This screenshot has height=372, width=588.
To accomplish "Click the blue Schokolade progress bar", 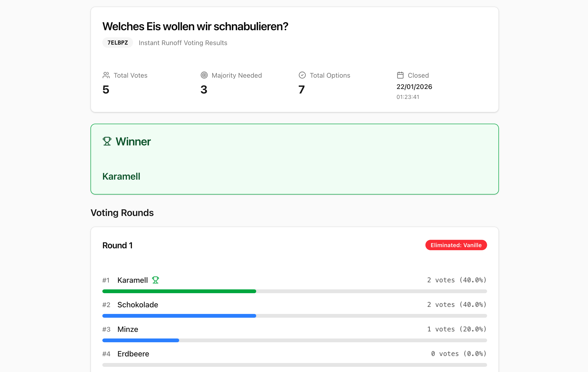I will (179, 316).
